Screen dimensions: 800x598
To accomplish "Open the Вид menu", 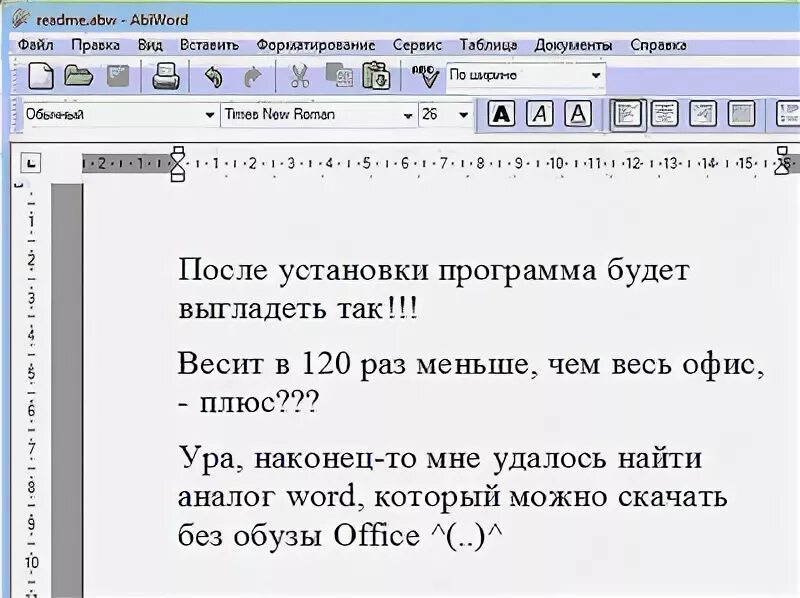I will tap(150, 45).
